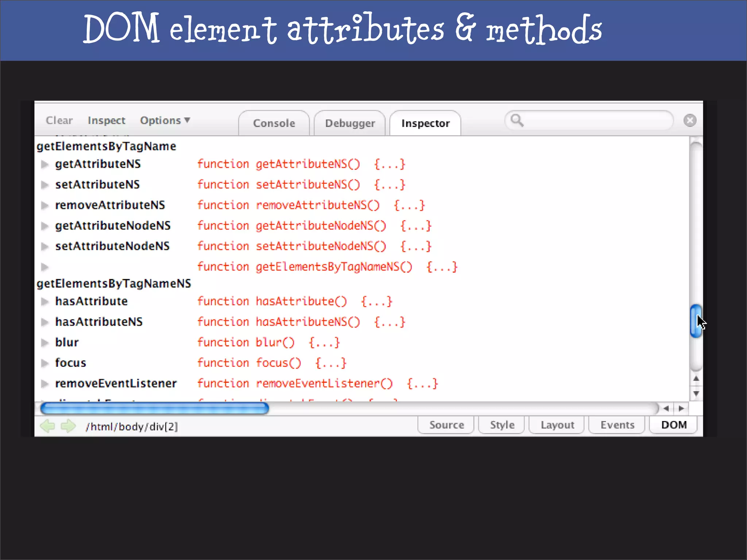
Task: Click 'function hasAttribute()' value
Action: (295, 302)
